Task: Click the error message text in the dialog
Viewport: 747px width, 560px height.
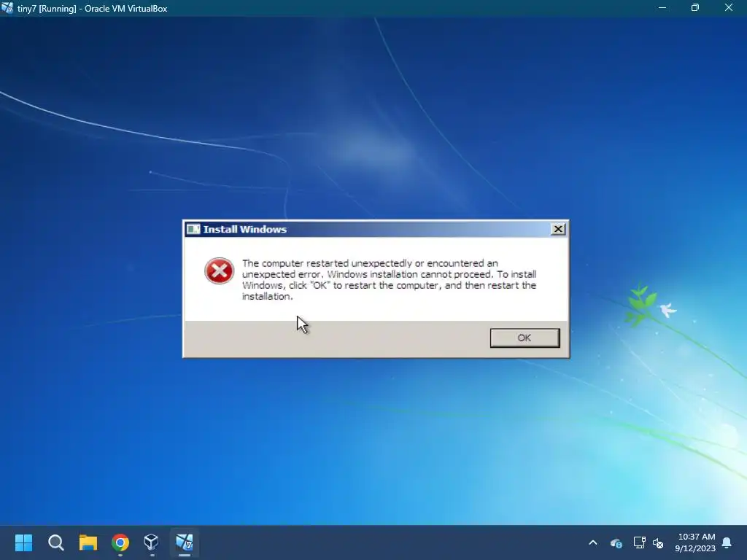Action: (390, 279)
